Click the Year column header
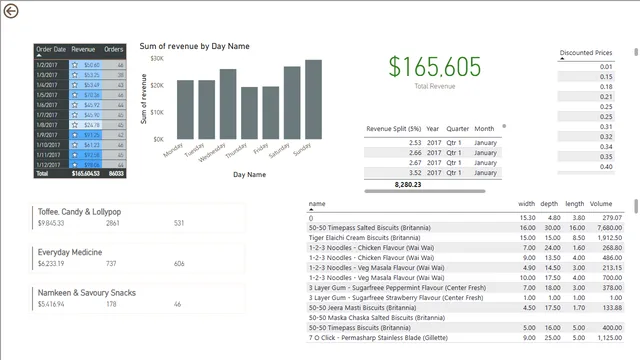Viewport: 640px width, 360px height. (433, 129)
